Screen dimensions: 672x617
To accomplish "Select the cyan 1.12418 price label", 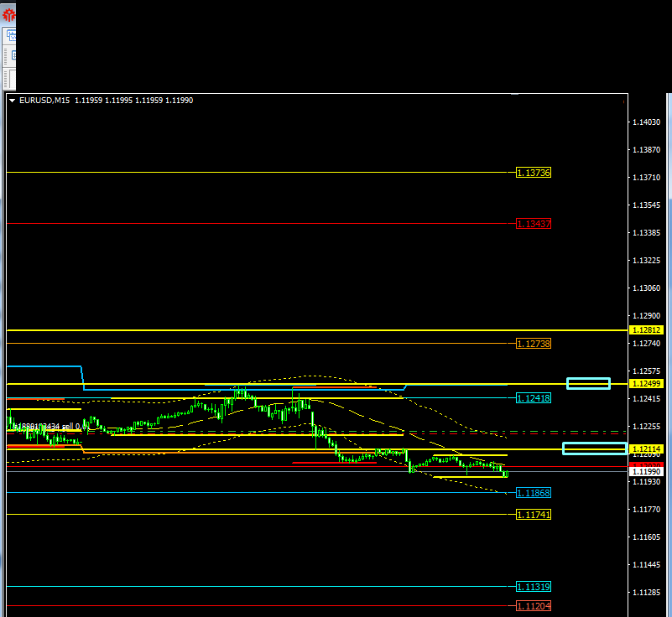I will click(533, 398).
